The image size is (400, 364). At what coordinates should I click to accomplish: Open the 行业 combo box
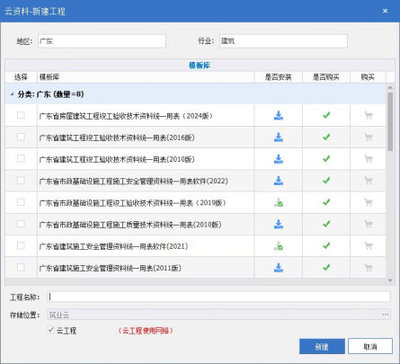(x=283, y=41)
